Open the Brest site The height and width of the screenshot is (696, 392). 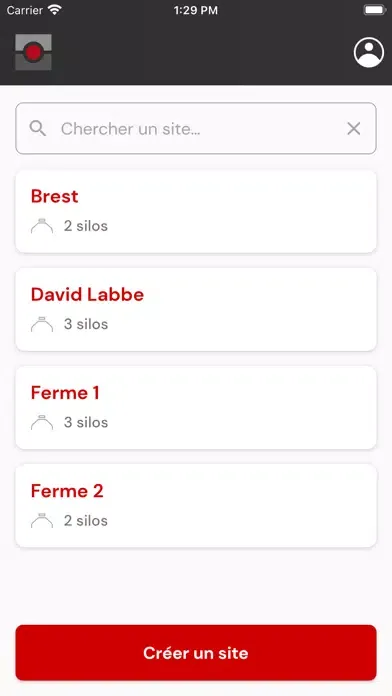tap(196, 212)
